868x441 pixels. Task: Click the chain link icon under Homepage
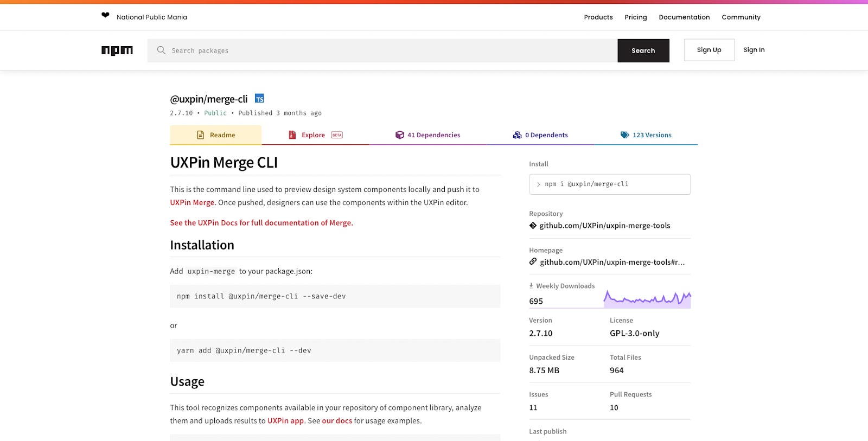[x=533, y=261]
